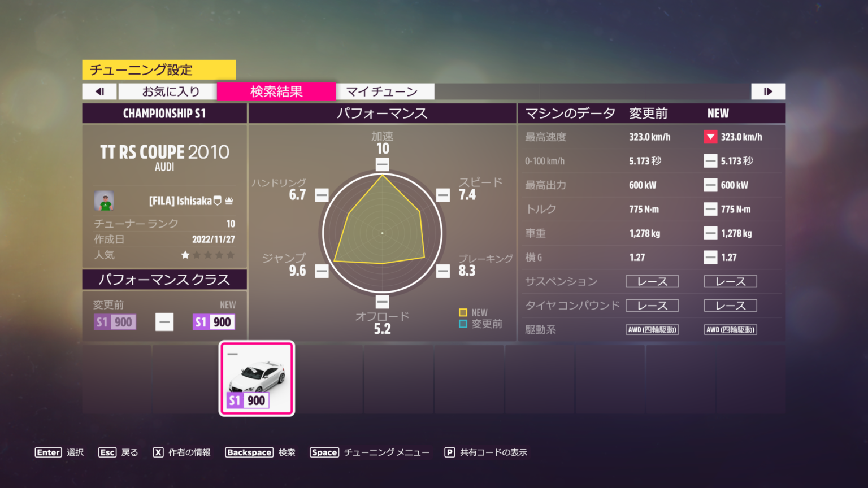Switch to the お気に入り tab
Screen dimensions: 868x488
170,91
